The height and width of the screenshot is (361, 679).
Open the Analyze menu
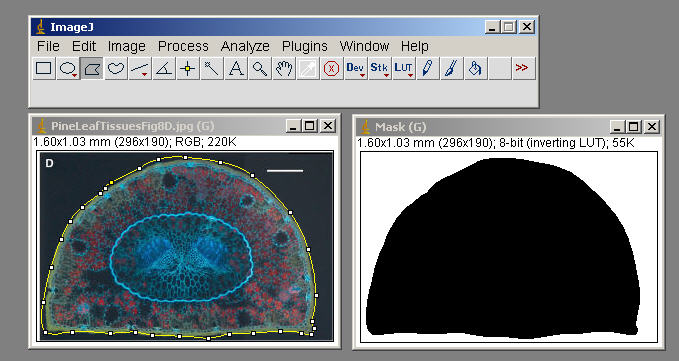pyautogui.click(x=245, y=46)
